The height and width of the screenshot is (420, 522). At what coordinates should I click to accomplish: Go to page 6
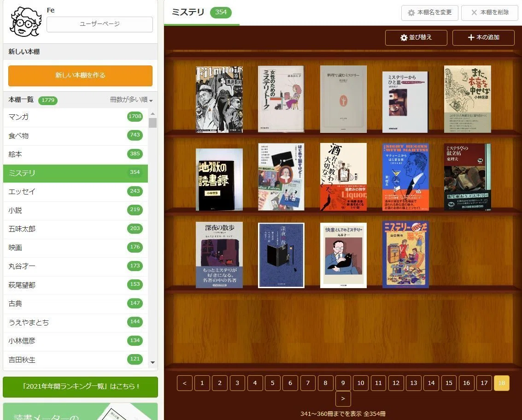click(290, 383)
